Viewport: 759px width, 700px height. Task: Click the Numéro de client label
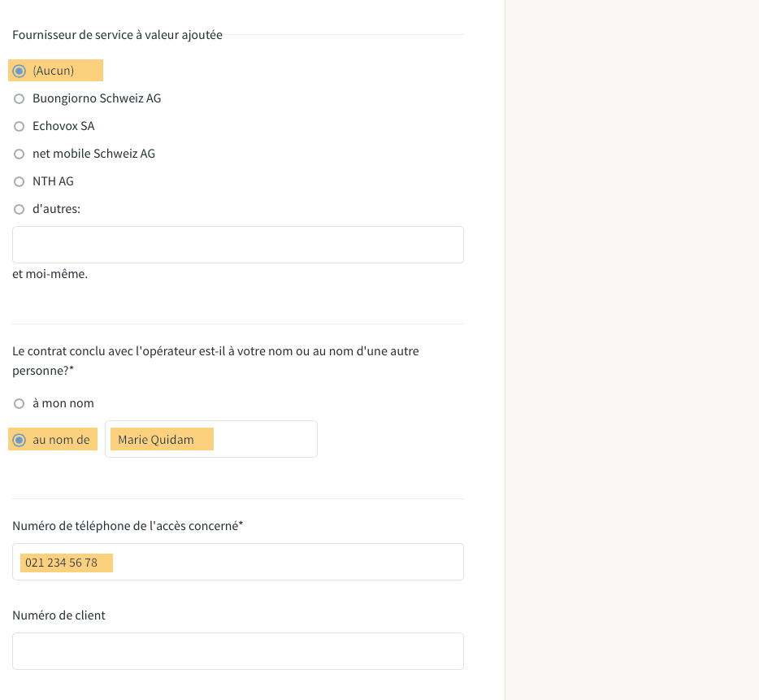coord(59,615)
